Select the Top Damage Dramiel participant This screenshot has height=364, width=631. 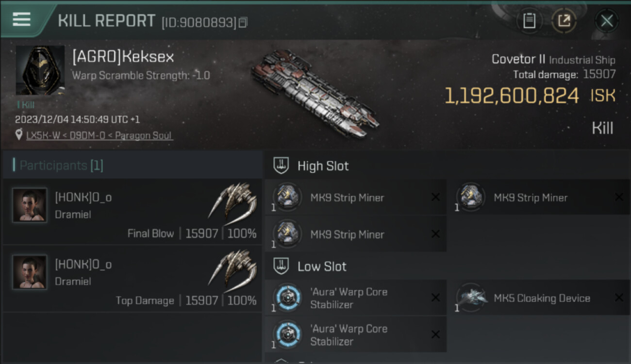click(x=132, y=279)
